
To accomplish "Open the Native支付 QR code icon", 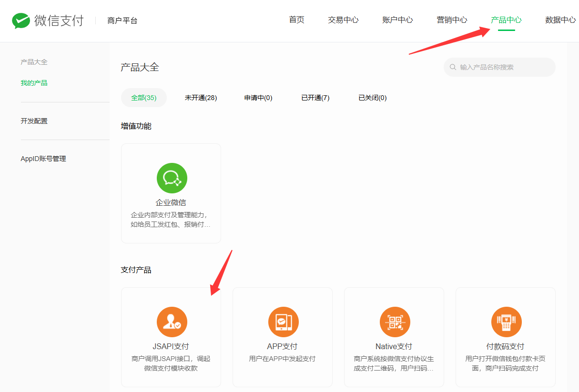I will pyautogui.click(x=395, y=322).
